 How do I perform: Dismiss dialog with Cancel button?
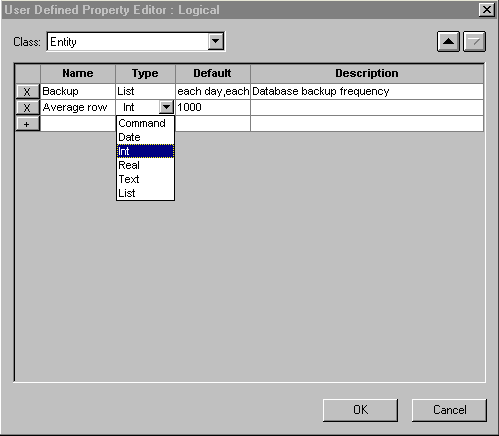[449, 410]
